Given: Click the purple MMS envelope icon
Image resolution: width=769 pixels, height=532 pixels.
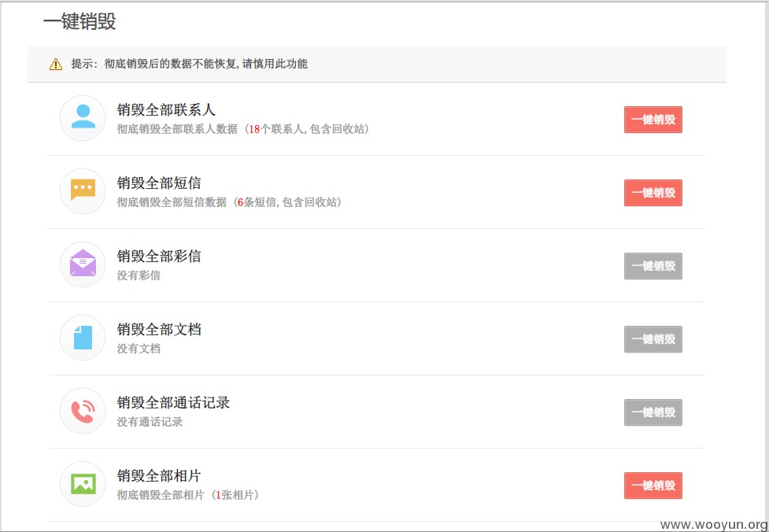Looking at the screenshot, I should point(83,264).
